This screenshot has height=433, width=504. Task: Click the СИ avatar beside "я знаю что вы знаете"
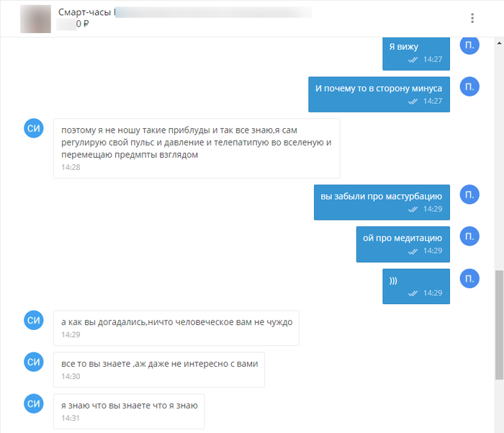[x=34, y=403]
